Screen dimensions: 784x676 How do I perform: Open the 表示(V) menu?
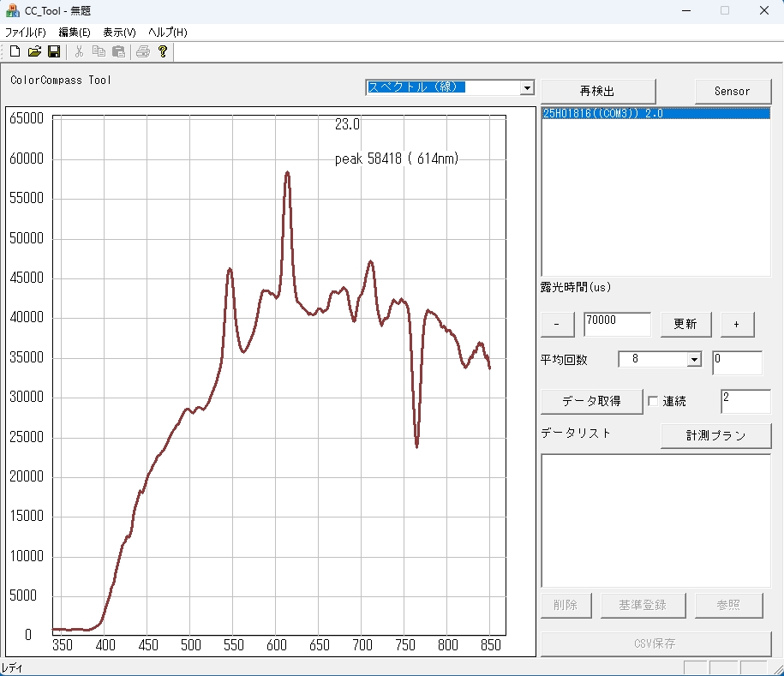(119, 33)
